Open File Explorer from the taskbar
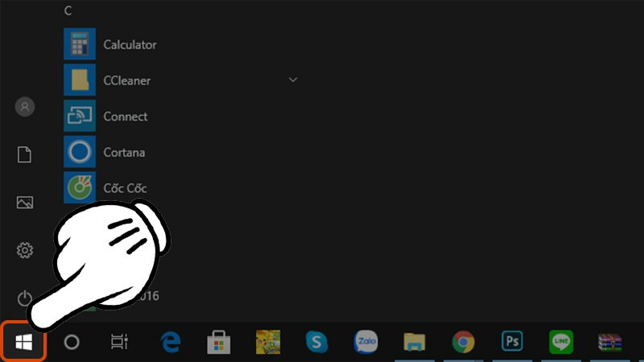Viewport: 644px width, 362px height. [x=414, y=342]
